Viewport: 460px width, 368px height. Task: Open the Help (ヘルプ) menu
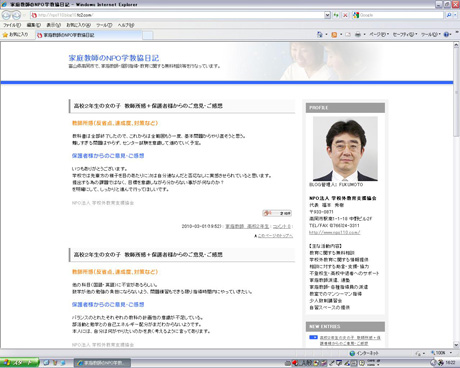(126, 25)
